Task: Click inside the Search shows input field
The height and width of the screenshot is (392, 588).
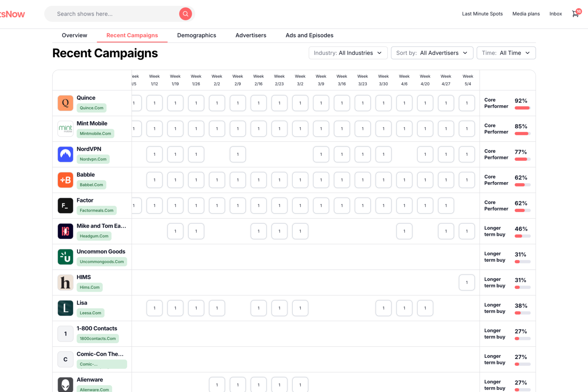Action: click(115, 14)
